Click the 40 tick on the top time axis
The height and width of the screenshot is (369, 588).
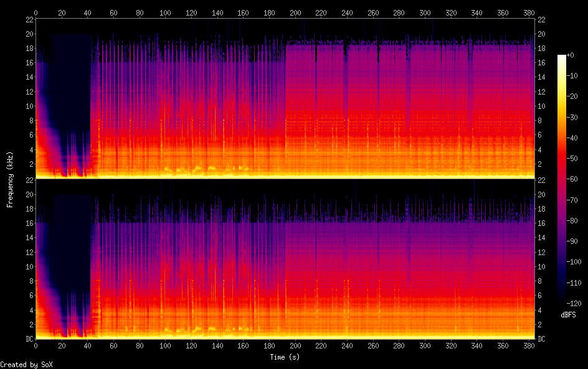point(87,12)
